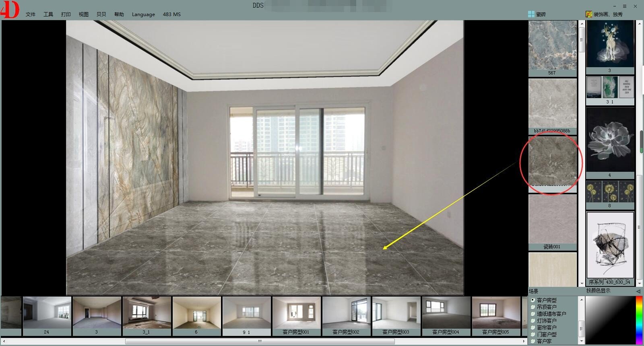Open the 文件 menu
Image resolution: width=644 pixels, height=346 pixels.
pyautogui.click(x=31, y=14)
